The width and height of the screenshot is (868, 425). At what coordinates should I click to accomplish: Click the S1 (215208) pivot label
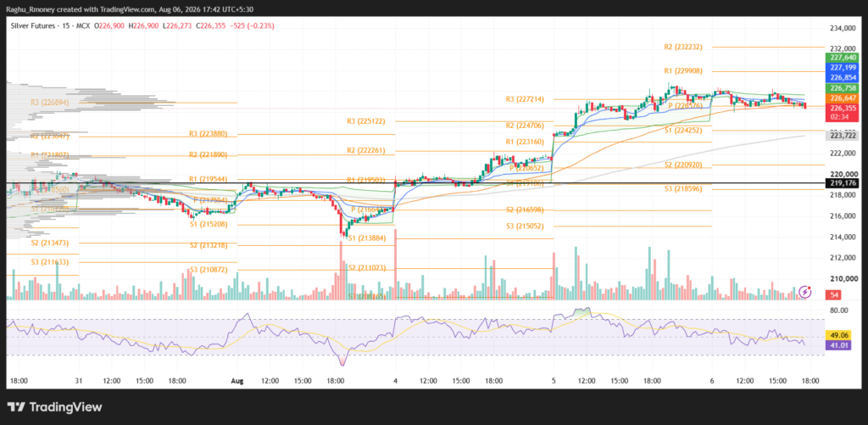coord(209,225)
